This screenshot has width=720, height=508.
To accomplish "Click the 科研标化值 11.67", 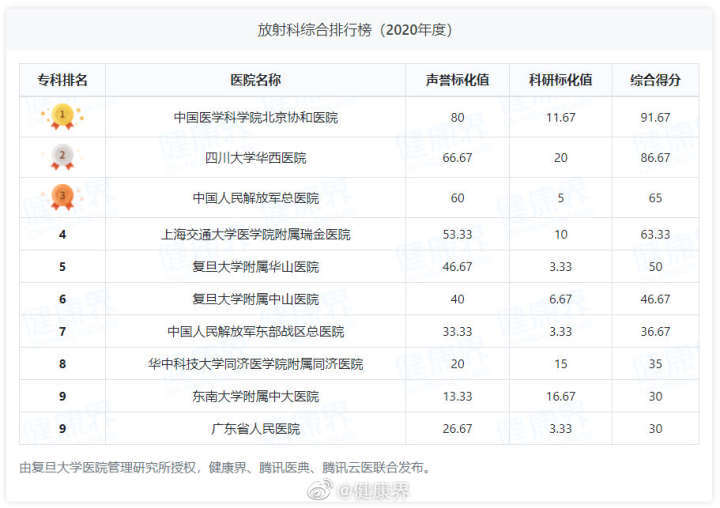I will (561, 118).
